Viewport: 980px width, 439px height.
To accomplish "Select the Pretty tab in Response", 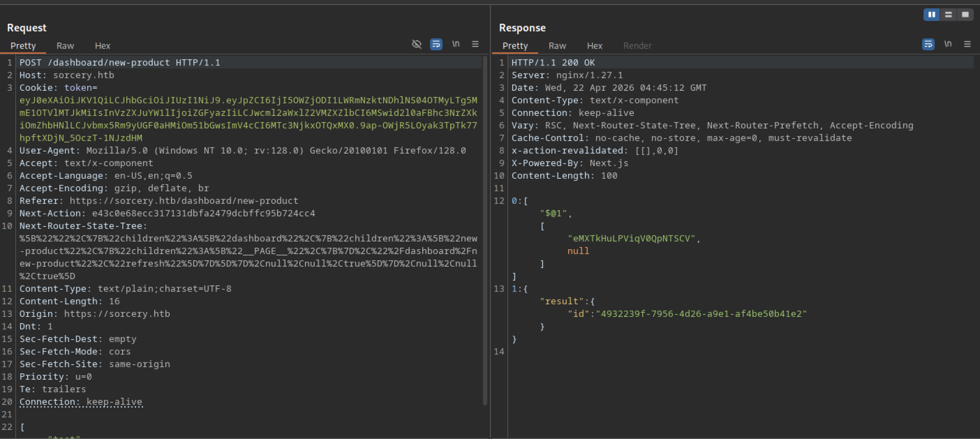I will coord(515,46).
